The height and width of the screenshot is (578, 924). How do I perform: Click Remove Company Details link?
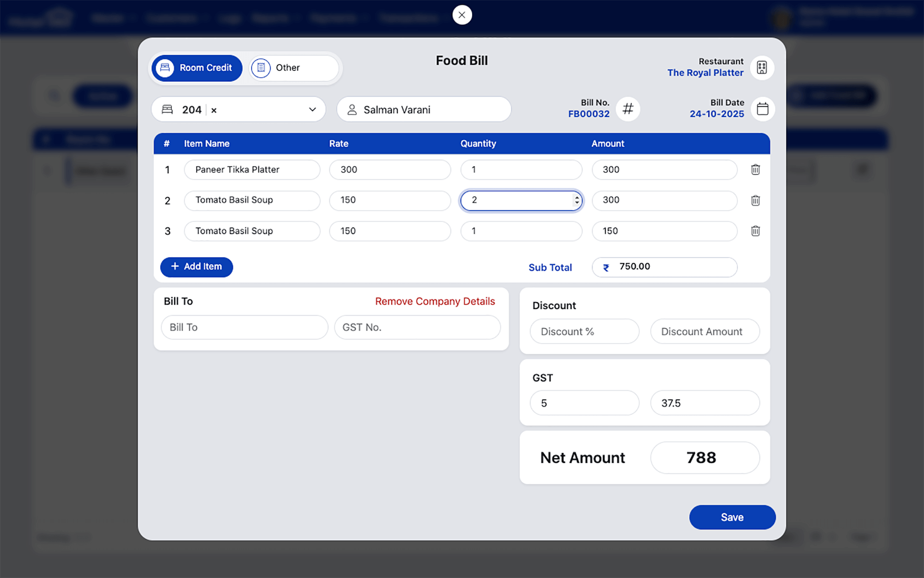point(435,301)
